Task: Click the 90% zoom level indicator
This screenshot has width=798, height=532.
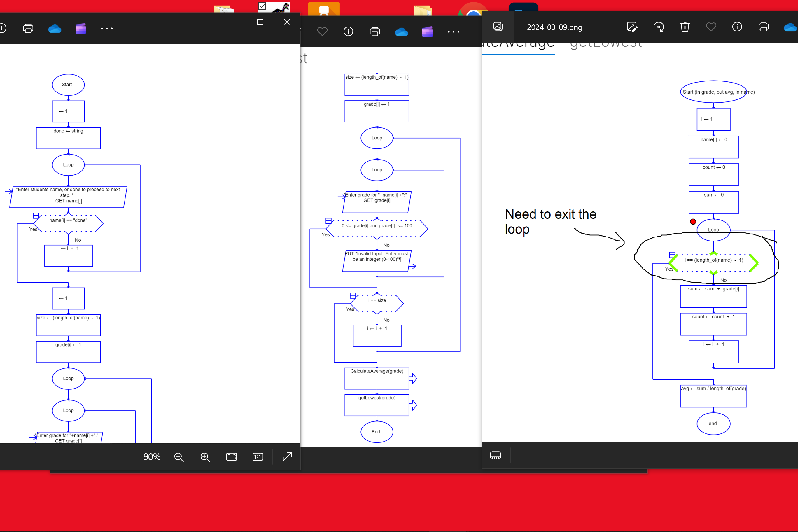Action: [152, 457]
